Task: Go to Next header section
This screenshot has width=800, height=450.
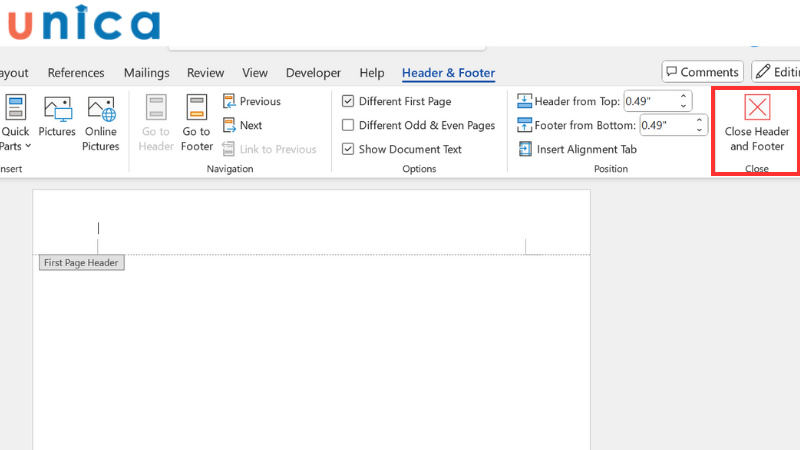Action: click(243, 125)
